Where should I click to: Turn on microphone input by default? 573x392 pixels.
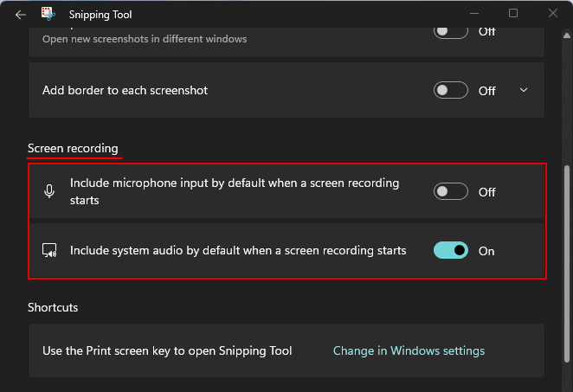click(451, 191)
